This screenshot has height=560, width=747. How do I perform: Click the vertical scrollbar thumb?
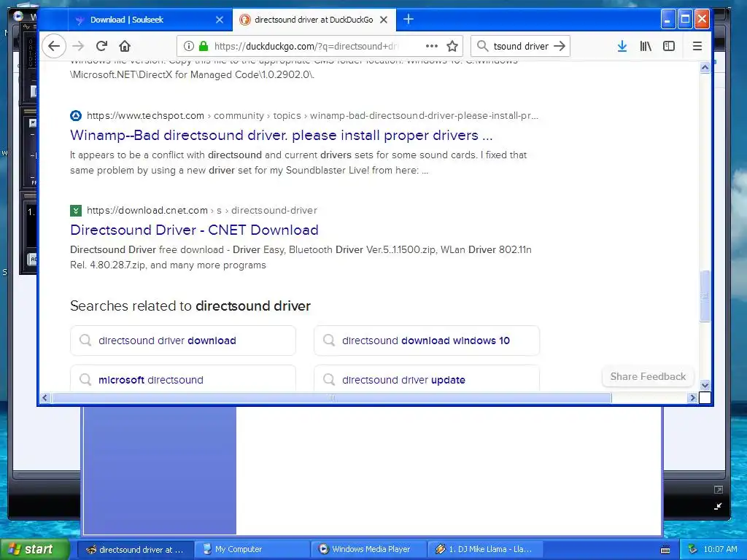tap(705, 296)
